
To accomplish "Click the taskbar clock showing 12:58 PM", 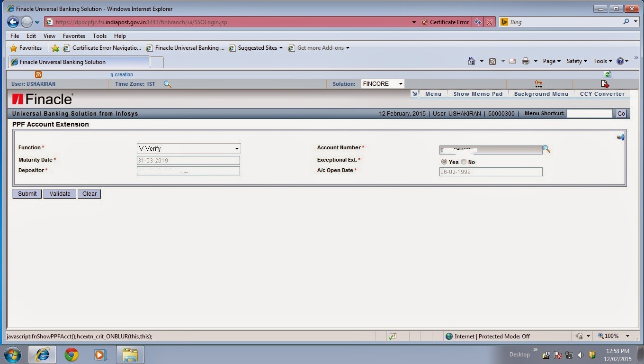I will (x=617, y=355).
